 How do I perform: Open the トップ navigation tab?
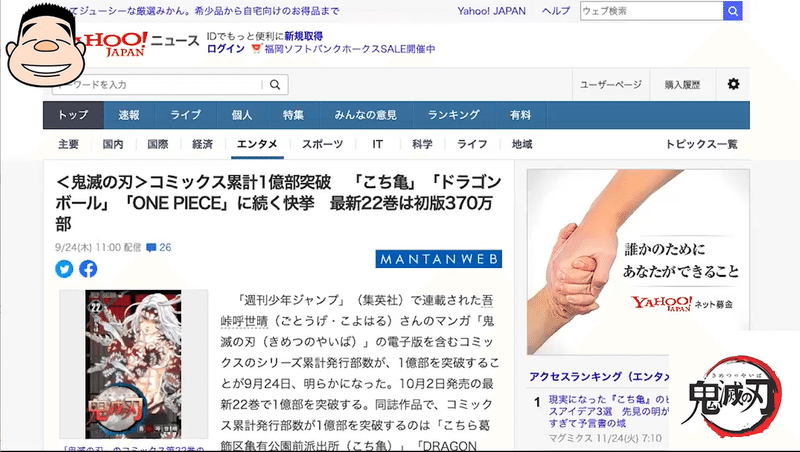(73, 115)
